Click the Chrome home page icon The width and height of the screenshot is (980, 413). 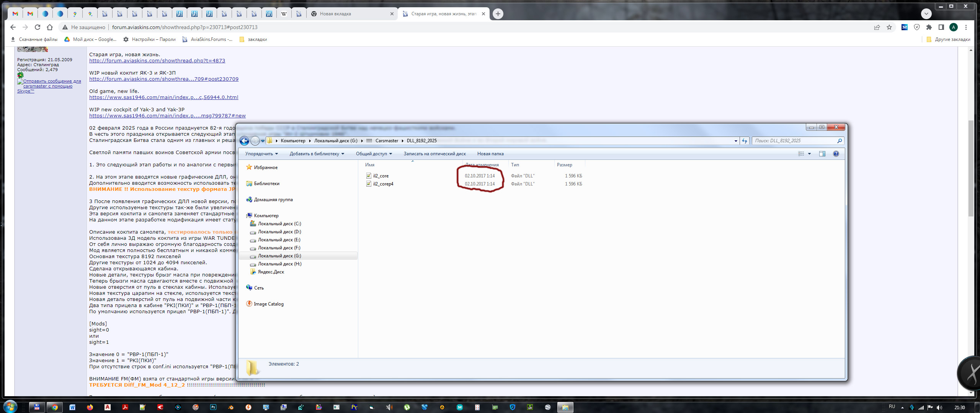(x=50, y=27)
